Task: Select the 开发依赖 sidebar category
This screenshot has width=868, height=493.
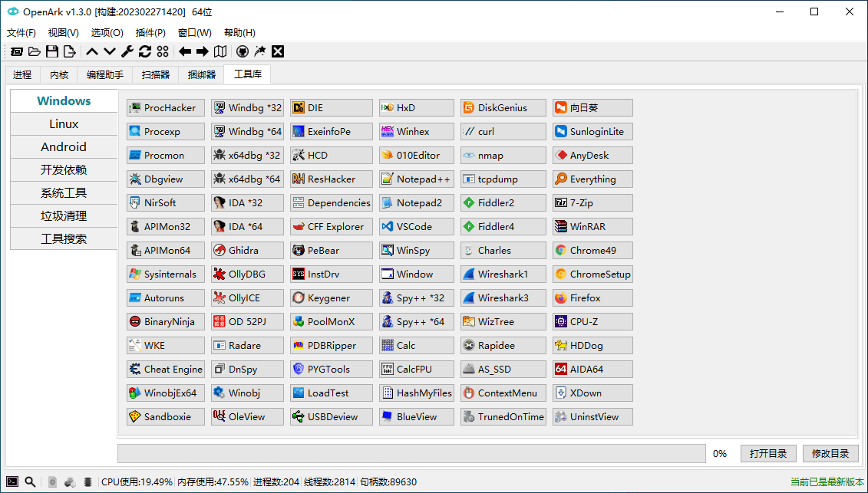Action: (x=64, y=170)
